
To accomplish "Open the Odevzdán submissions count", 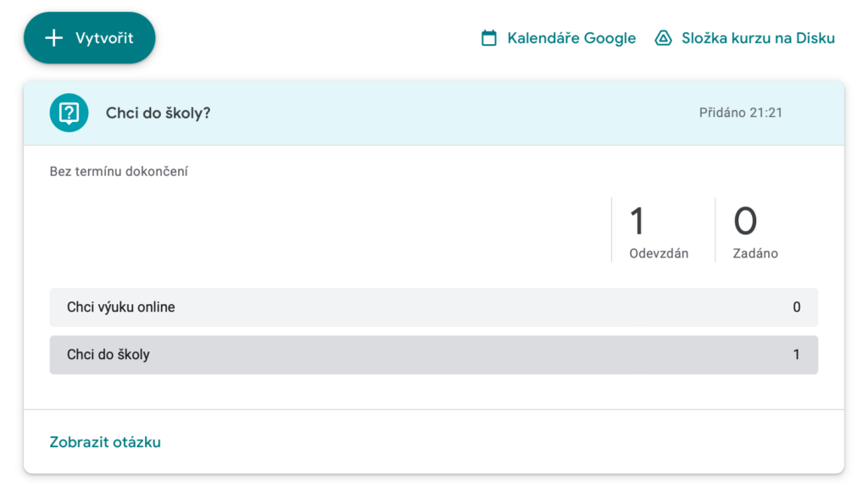I will click(637, 222).
